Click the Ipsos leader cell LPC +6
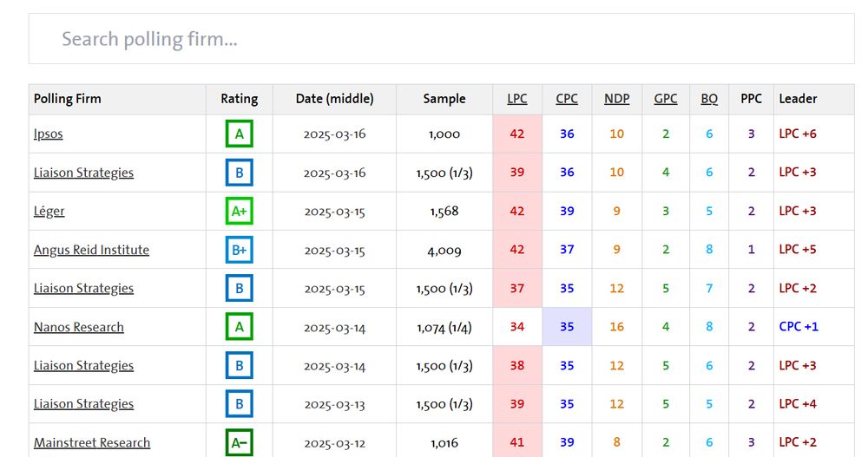This screenshot has width=868, height=457. coord(798,134)
